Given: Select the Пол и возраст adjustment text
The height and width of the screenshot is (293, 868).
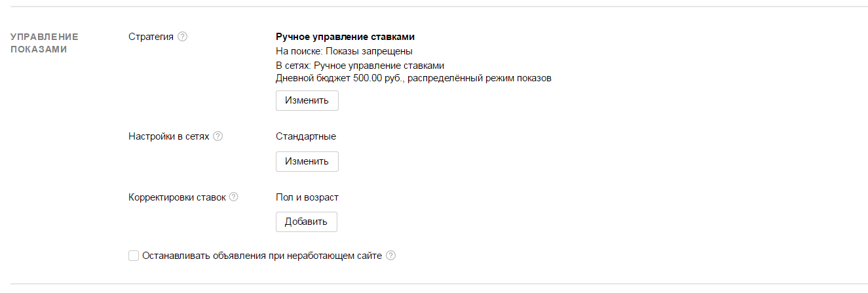Looking at the screenshot, I should 307,197.
